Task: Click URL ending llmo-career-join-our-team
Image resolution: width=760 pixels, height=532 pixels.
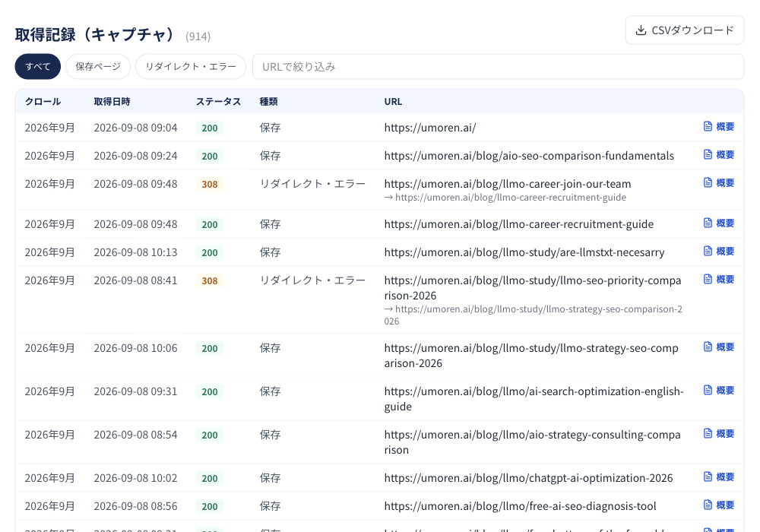Action: click(x=508, y=184)
